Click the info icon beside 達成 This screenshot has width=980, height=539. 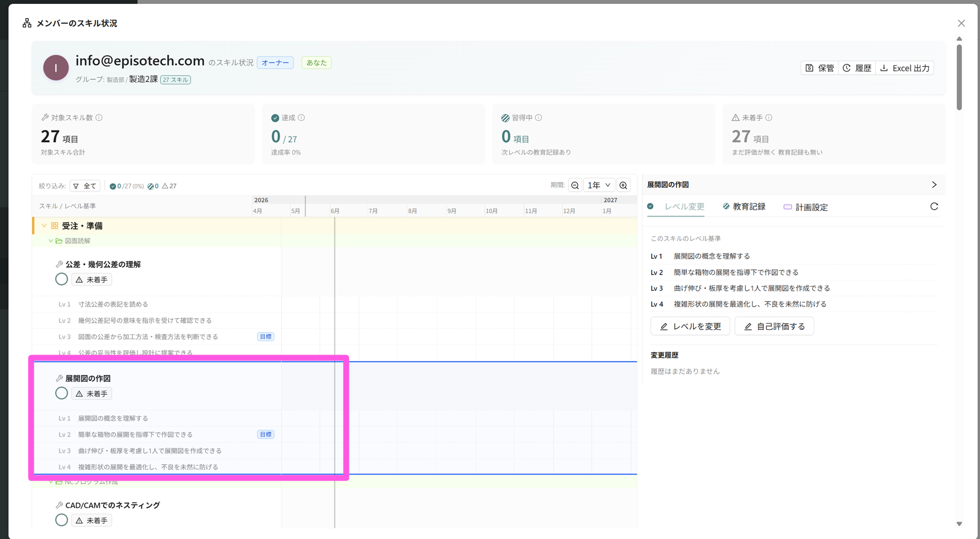[x=301, y=118]
